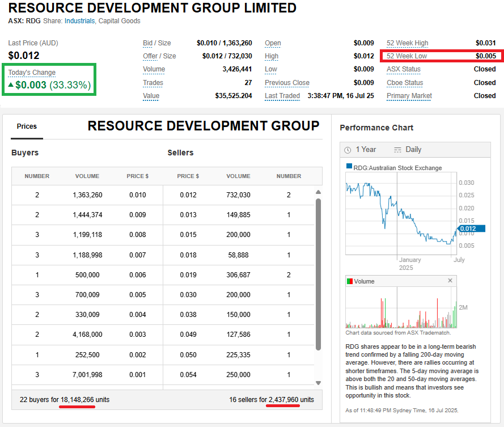The height and width of the screenshot is (427, 504).
Task: Click the Bid / Size label
Action: tap(156, 43)
